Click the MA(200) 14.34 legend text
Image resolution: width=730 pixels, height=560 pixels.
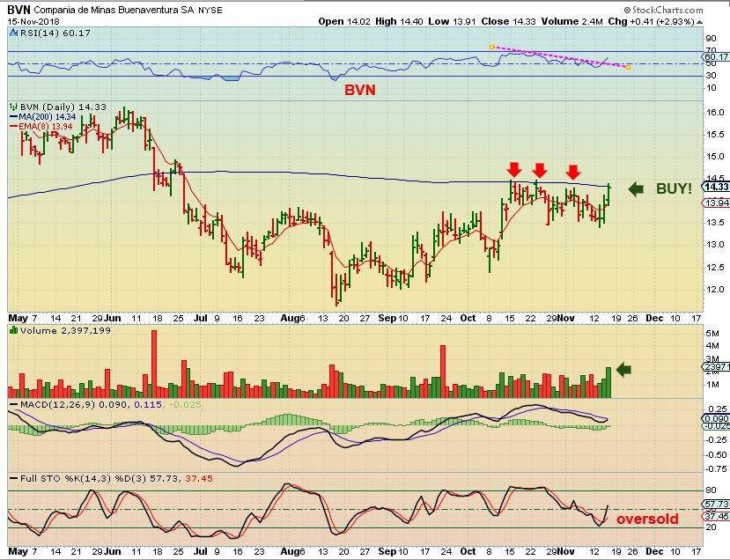[x=47, y=117]
